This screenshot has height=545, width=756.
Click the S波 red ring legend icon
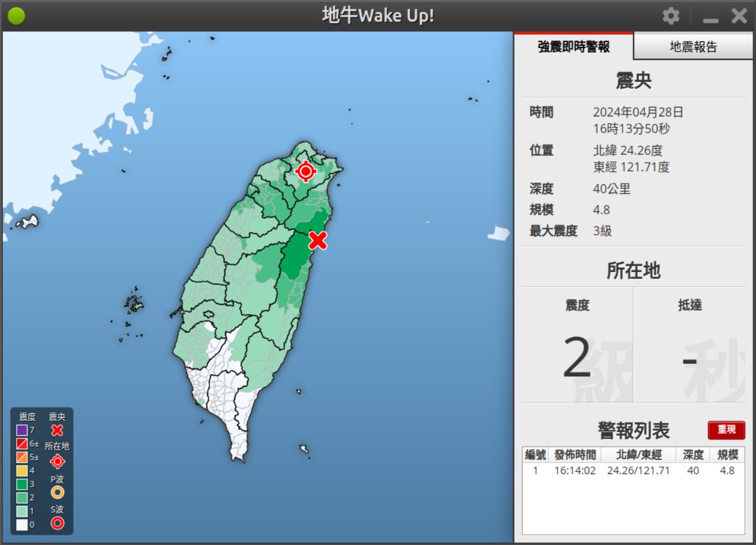click(x=57, y=523)
